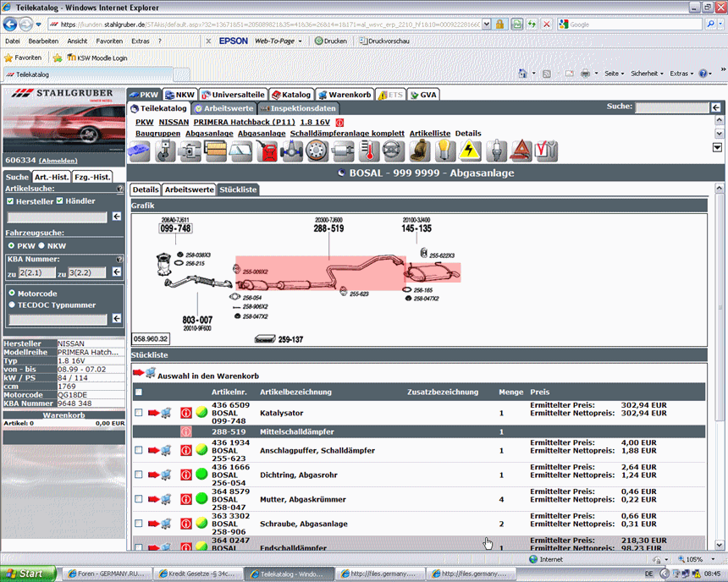This screenshot has width=728, height=582.
Task: Switch to the Art.-Hist. tab
Action: click(x=52, y=177)
